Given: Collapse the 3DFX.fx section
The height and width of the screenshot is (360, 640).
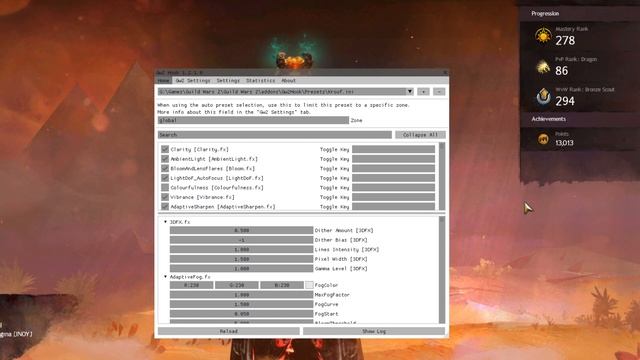Looking at the screenshot, I should pyautogui.click(x=165, y=222).
